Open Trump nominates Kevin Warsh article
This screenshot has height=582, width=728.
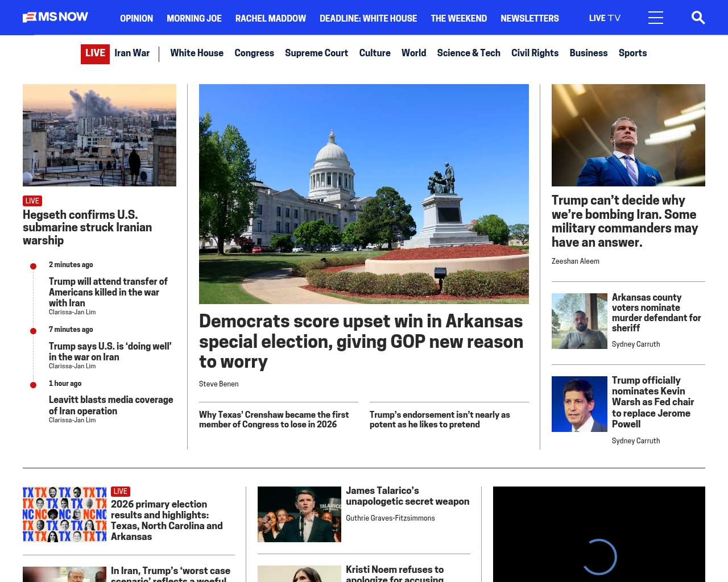[x=652, y=402]
